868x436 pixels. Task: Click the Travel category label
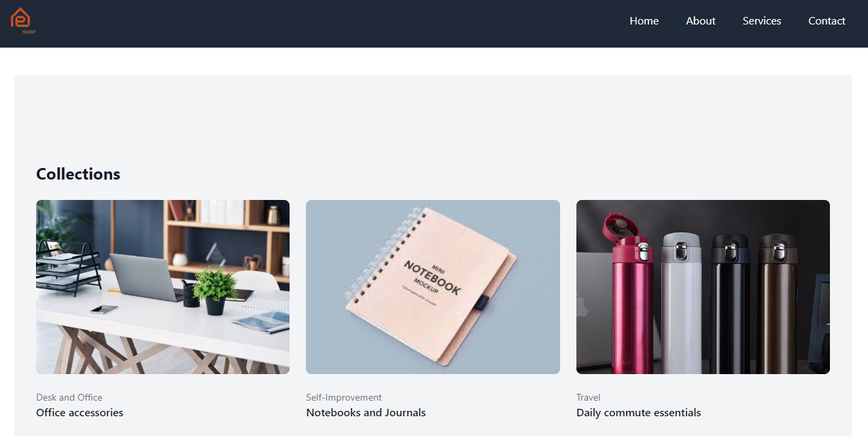(588, 397)
